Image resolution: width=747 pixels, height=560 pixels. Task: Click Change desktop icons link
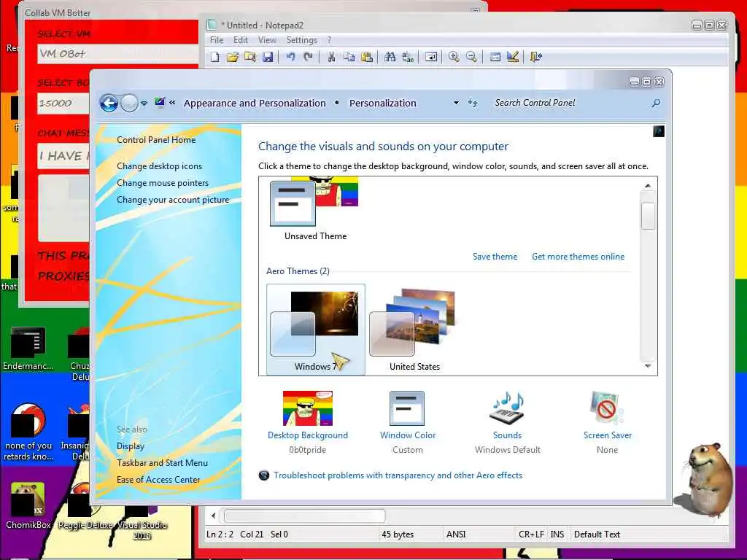point(159,166)
